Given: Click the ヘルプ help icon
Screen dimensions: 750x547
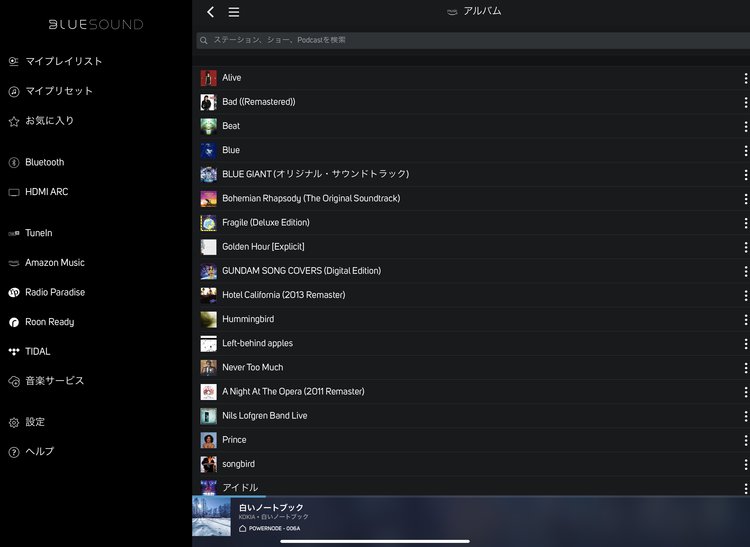Looking at the screenshot, I should click(x=14, y=452).
